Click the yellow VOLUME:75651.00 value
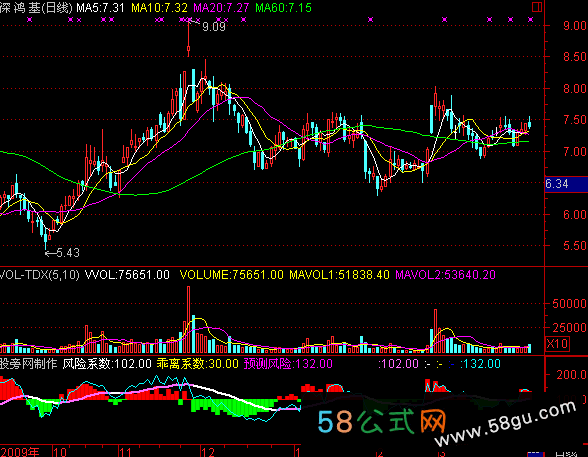Image resolution: width=588 pixels, height=457 pixels. (231, 275)
